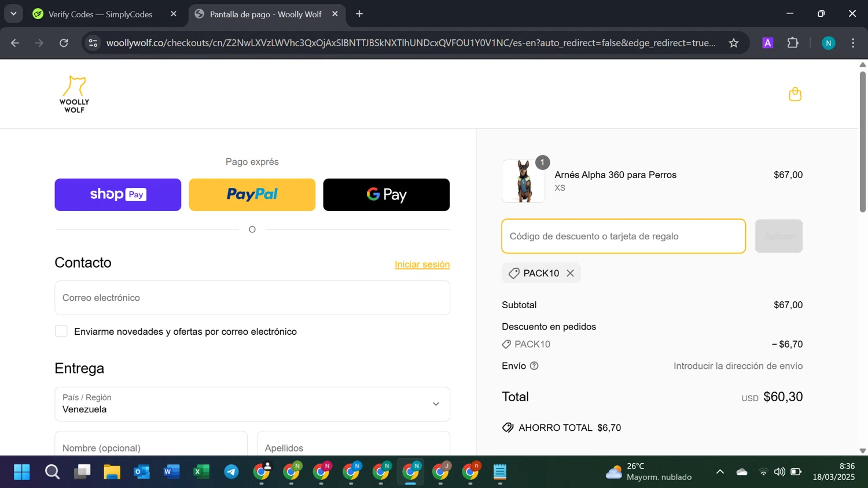Image resolution: width=868 pixels, height=488 pixels.
Task: Open a new browser tab
Action: click(359, 14)
